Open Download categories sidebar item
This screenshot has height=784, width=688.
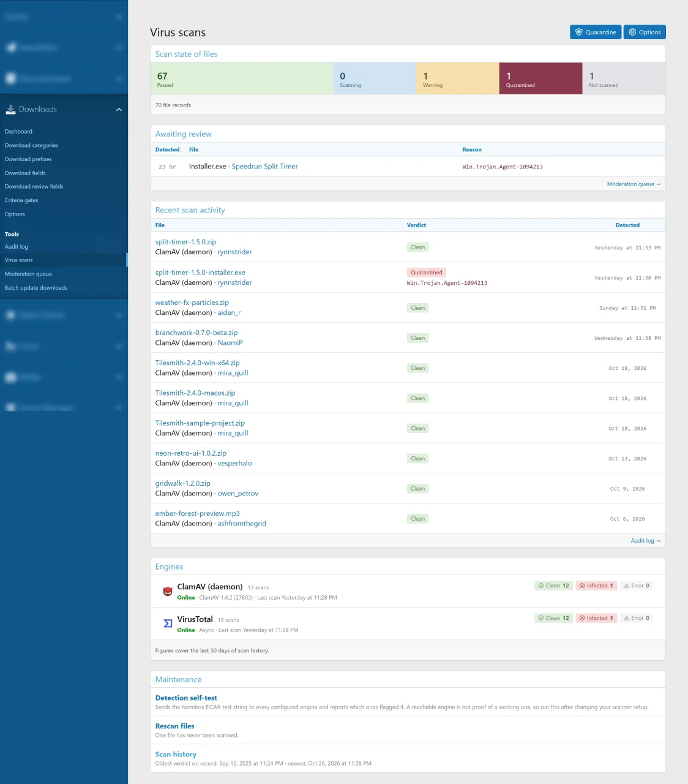tap(31, 146)
